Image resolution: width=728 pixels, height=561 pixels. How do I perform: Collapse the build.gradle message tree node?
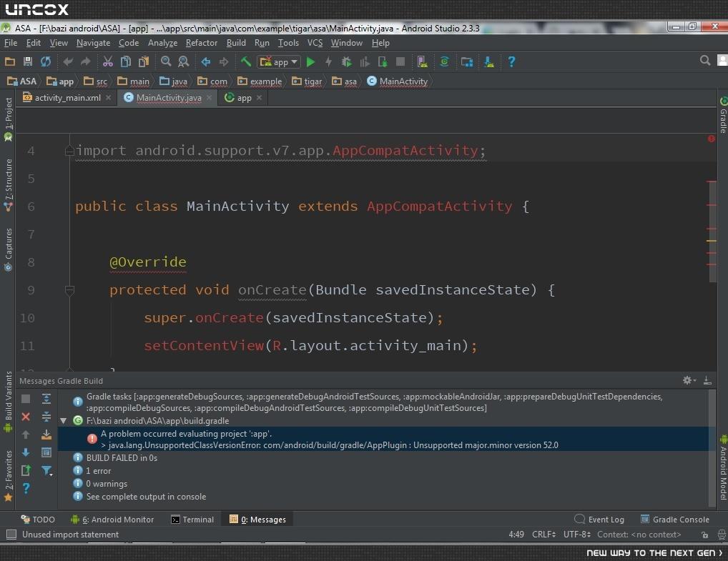click(x=64, y=421)
